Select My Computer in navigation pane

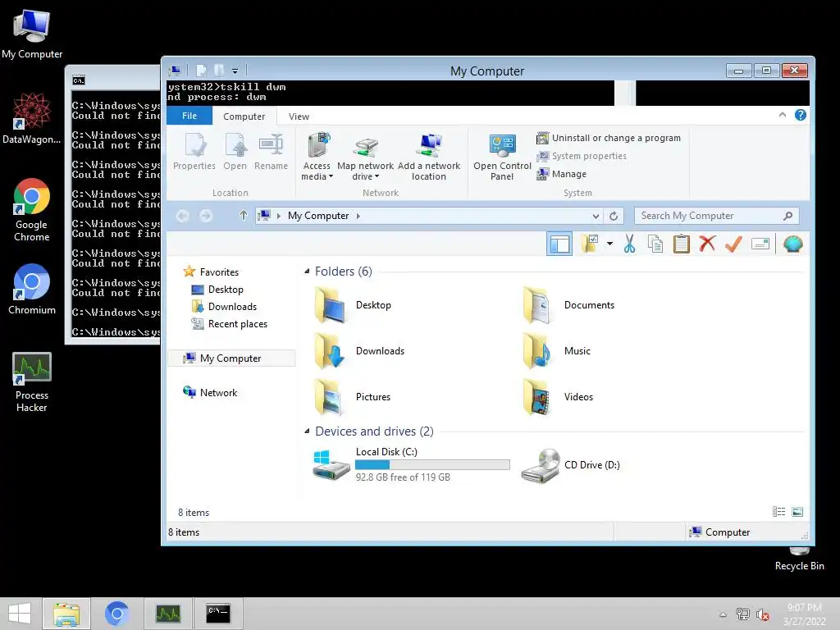pyautogui.click(x=231, y=358)
